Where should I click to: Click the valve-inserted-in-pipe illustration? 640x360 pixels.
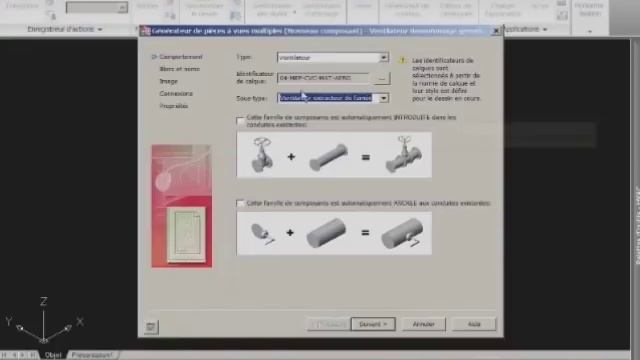[x=334, y=155]
